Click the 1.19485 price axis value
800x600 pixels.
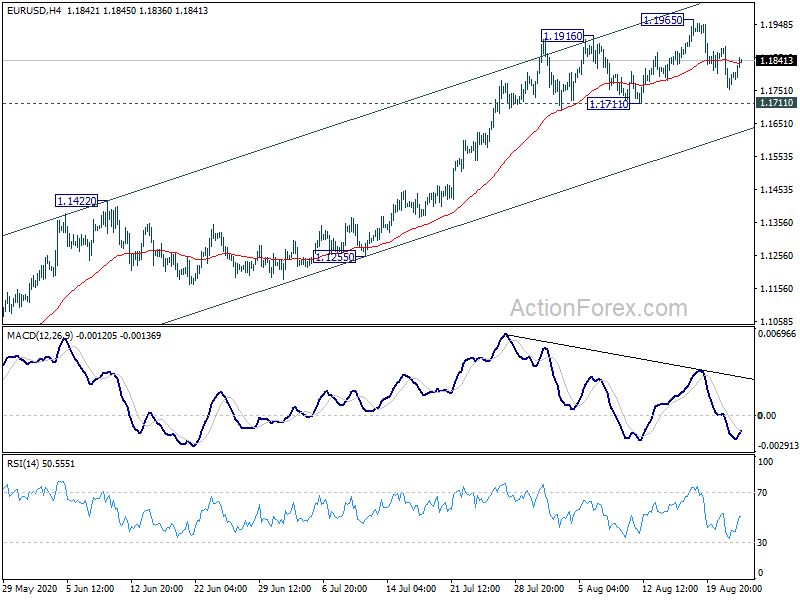(777, 24)
